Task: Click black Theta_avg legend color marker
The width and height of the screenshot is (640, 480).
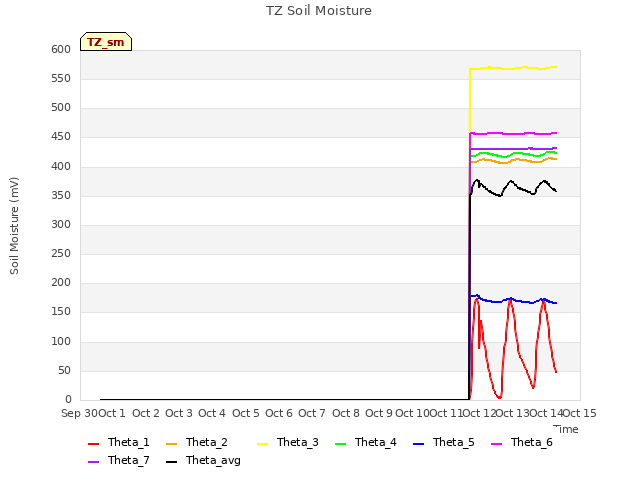Action: point(171,462)
